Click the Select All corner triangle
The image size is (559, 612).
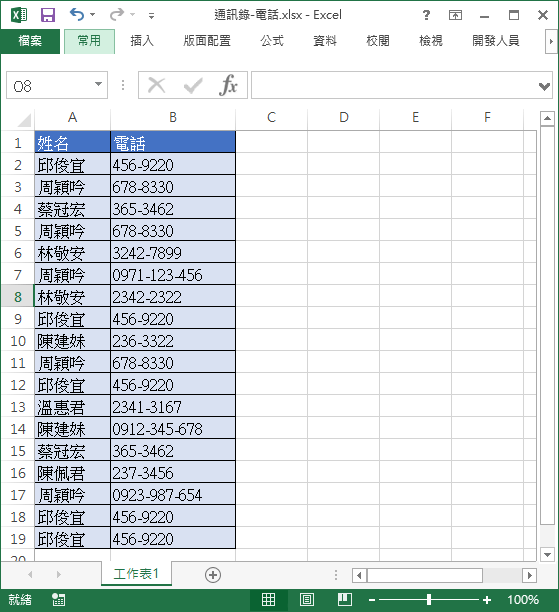(24, 120)
